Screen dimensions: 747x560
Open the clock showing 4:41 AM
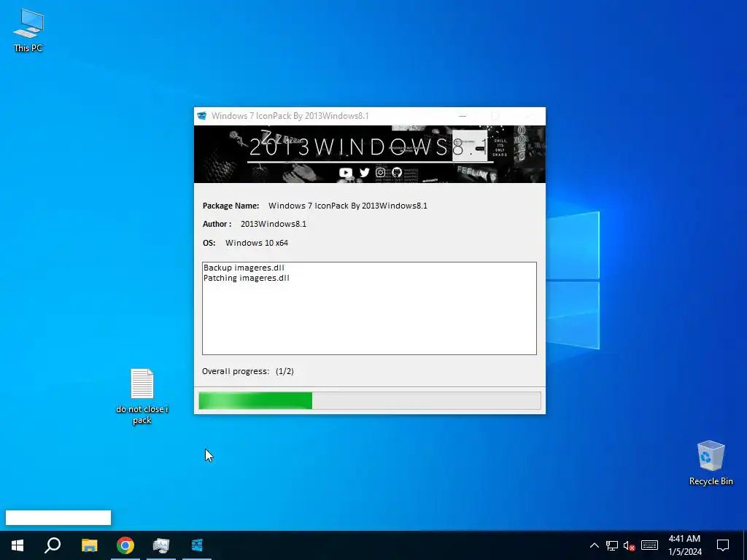point(684,545)
